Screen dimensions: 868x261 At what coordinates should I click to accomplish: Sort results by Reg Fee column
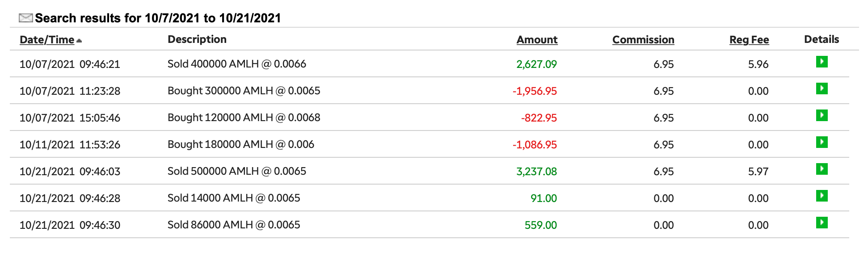[x=749, y=40]
